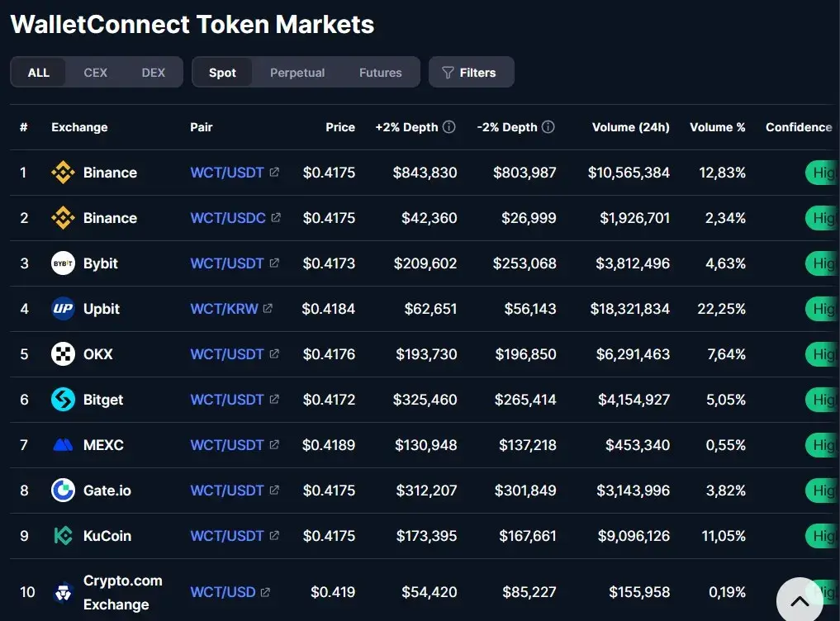Open the external link icon beside KuCoin WCT/USDT
This screenshot has width=840, height=621.
[x=274, y=535]
